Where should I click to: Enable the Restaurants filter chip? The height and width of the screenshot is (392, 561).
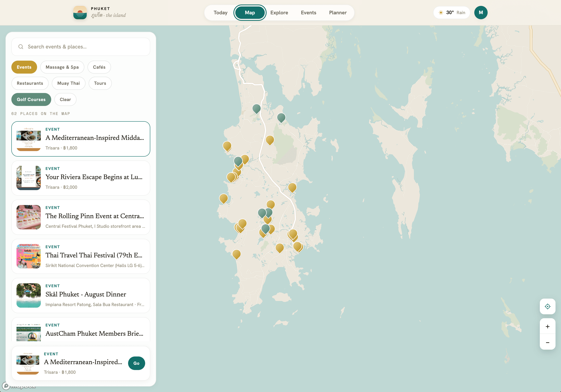[x=30, y=83]
